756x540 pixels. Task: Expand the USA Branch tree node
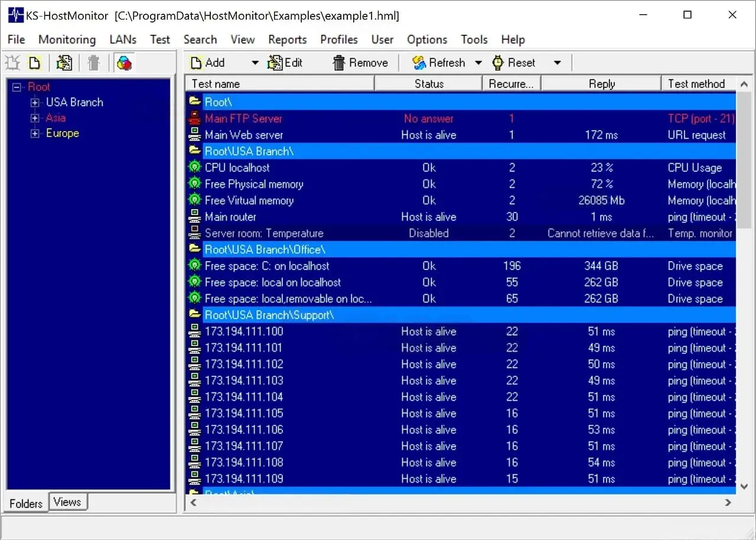click(35, 103)
